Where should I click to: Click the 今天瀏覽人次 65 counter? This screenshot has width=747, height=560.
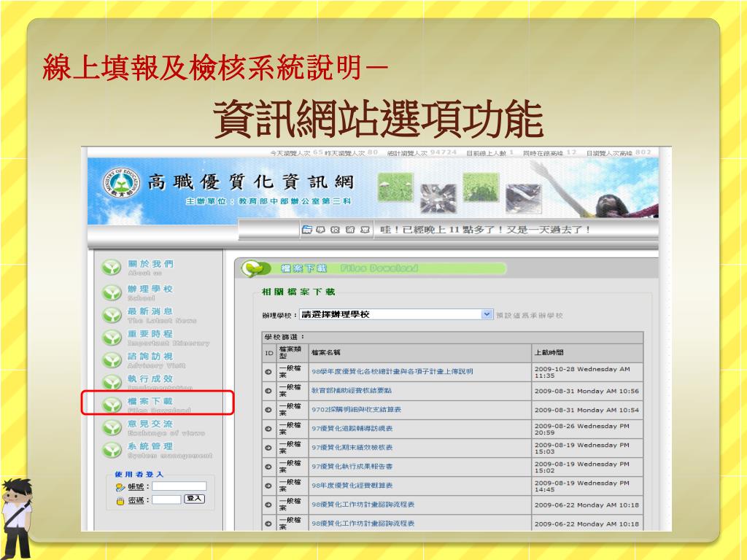[x=297, y=153]
